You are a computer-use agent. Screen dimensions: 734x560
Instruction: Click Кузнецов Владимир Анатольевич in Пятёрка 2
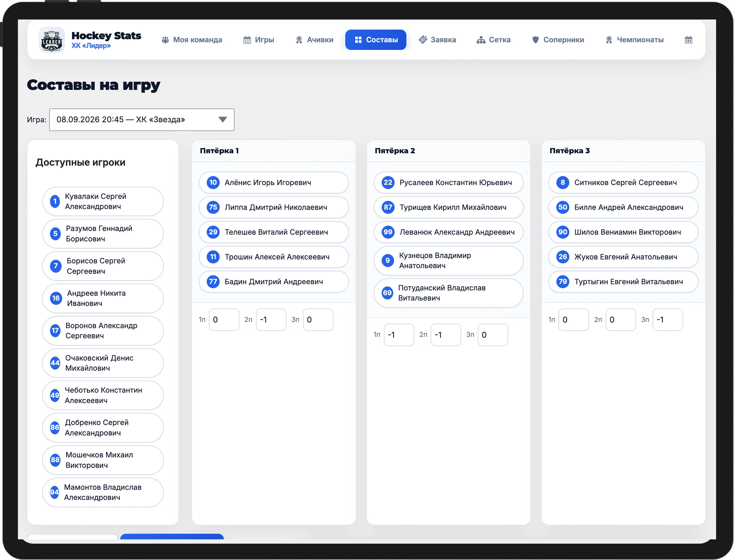[x=448, y=261]
